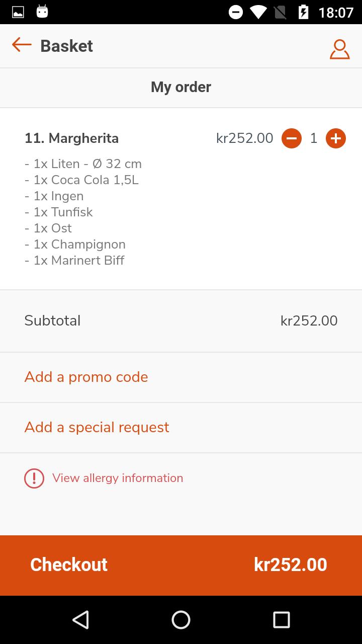Tap the Android recent apps square
The width and height of the screenshot is (362, 644).
pyautogui.click(x=282, y=620)
